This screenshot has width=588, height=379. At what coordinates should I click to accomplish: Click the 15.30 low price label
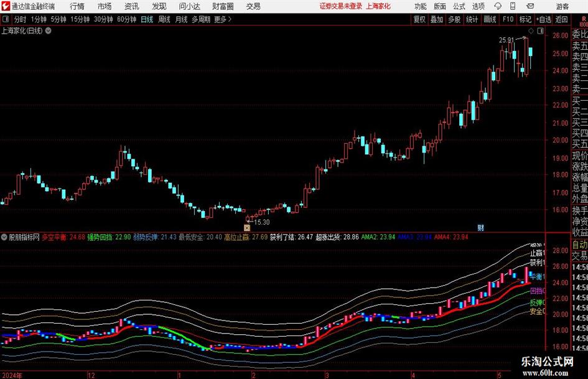click(262, 222)
